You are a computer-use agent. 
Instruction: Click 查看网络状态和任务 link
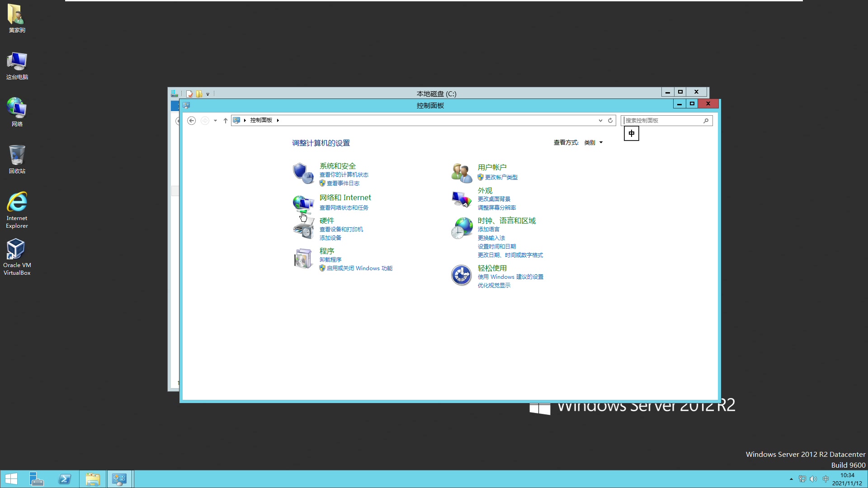click(344, 208)
